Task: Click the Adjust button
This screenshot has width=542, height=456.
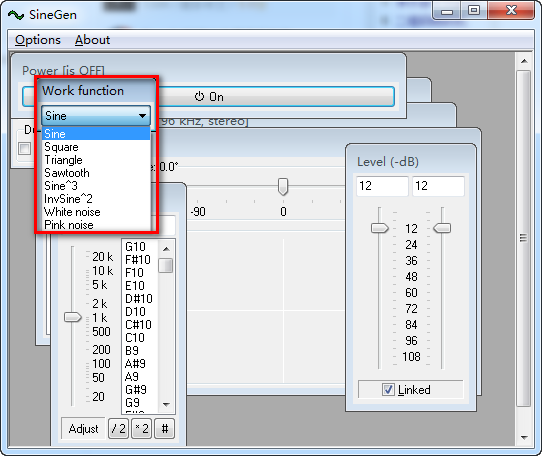Action: 83,429
